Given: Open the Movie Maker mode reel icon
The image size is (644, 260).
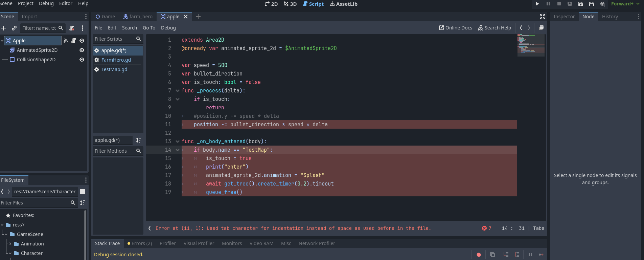Looking at the screenshot, I should coord(602,4).
